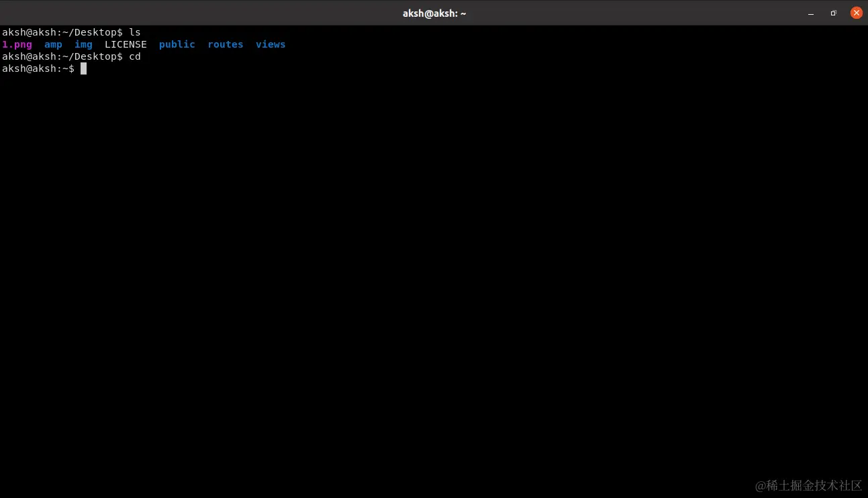Click the 'img' directory name

click(83, 44)
